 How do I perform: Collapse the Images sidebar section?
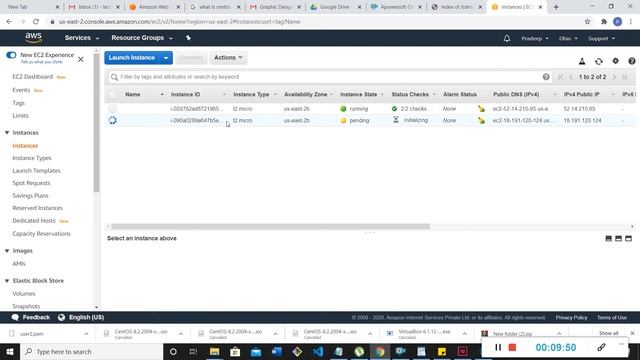(7, 251)
